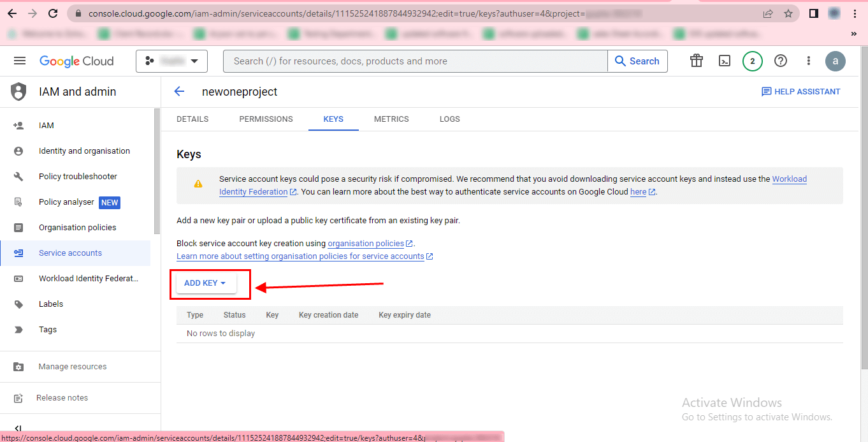Open Service accounts in the sidebar
868x442 pixels.
tap(70, 253)
